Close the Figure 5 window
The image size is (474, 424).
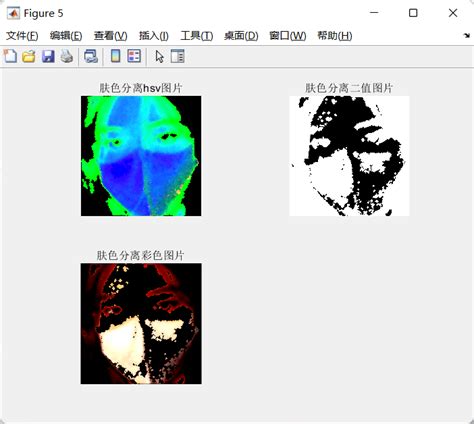coord(453,13)
